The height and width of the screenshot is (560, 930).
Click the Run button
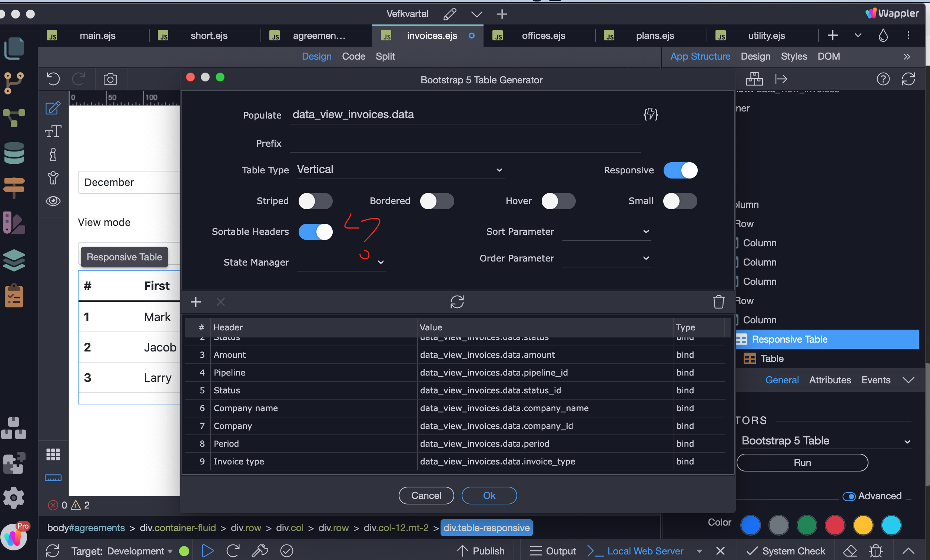click(802, 463)
